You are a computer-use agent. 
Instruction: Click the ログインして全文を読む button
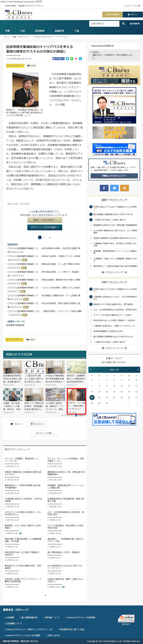tap(45, 227)
